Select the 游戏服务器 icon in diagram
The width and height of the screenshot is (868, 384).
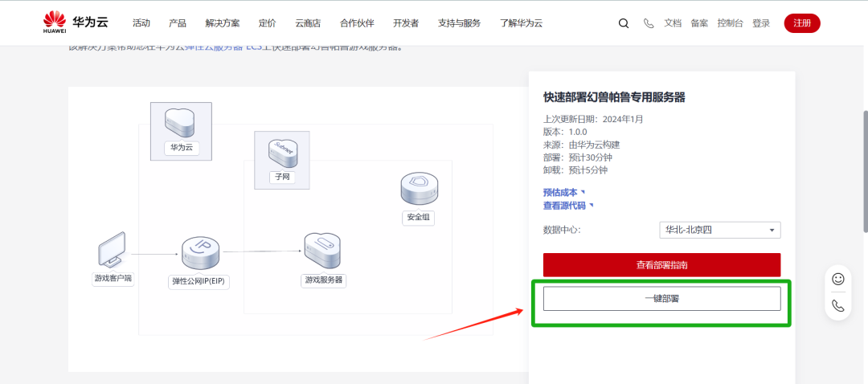(x=322, y=252)
